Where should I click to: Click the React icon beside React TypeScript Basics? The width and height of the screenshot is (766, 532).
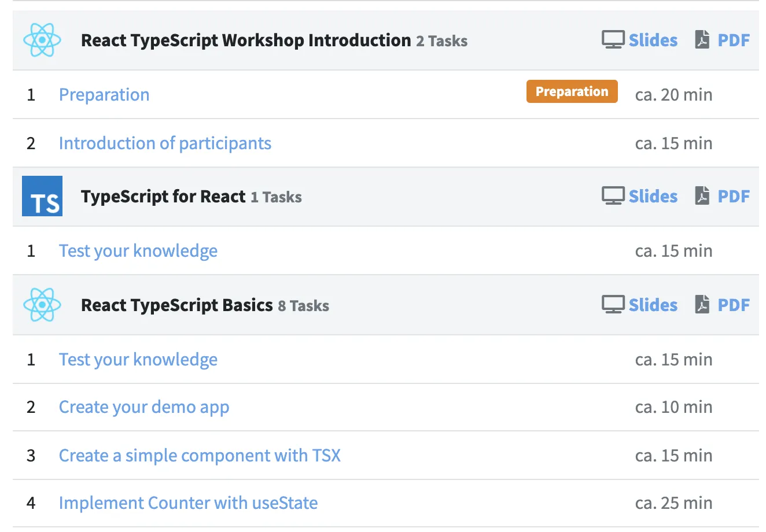tap(42, 305)
